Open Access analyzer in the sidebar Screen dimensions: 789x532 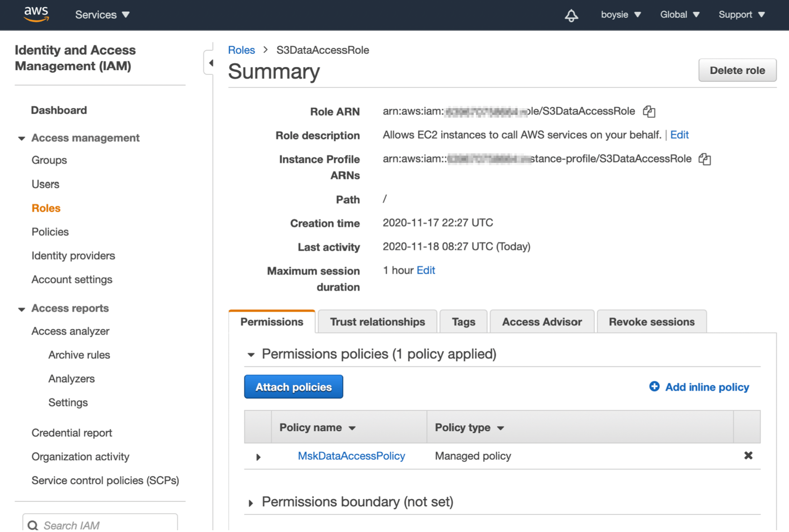point(71,331)
